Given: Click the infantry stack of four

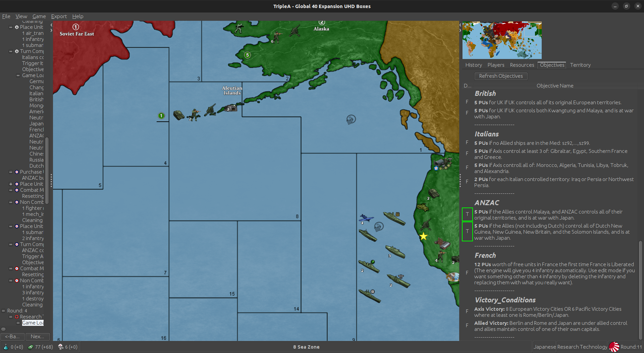Looking at the screenshot, I should pos(440,256).
